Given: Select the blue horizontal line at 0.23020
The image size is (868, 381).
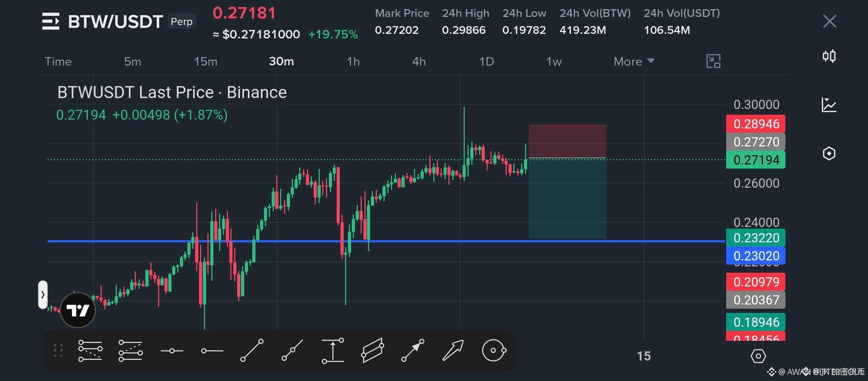Looking at the screenshot, I should tap(386, 241).
